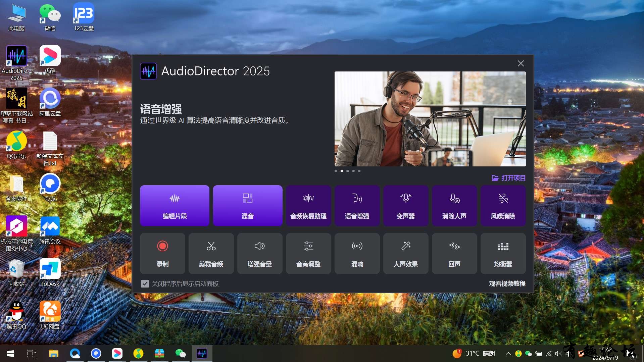
Task: Open File Explorer from the taskbar
Action: pyautogui.click(x=54, y=354)
